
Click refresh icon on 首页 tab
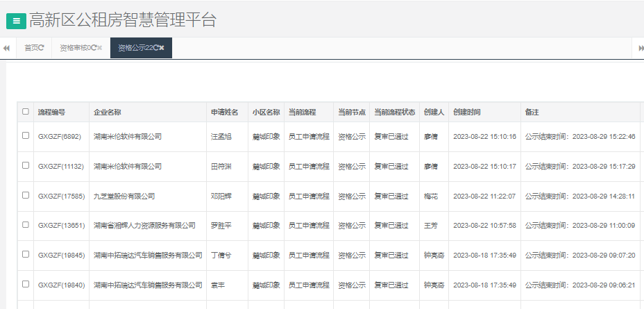coord(42,48)
